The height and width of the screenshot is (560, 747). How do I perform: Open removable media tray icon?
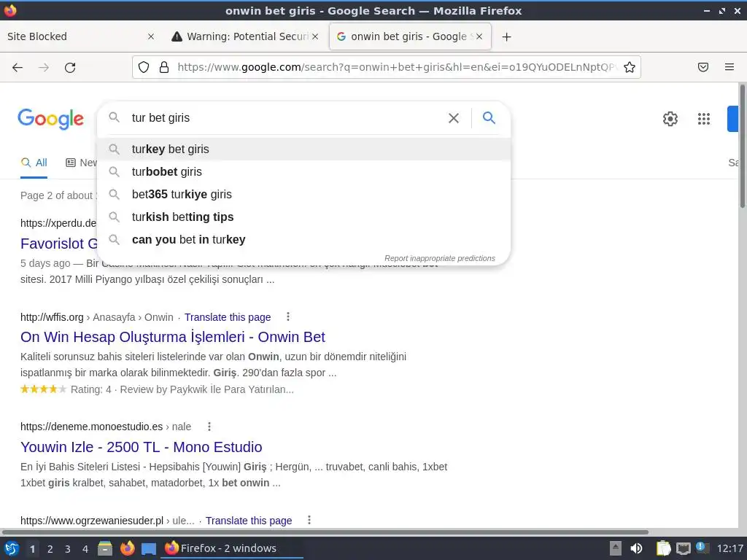point(616,548)
